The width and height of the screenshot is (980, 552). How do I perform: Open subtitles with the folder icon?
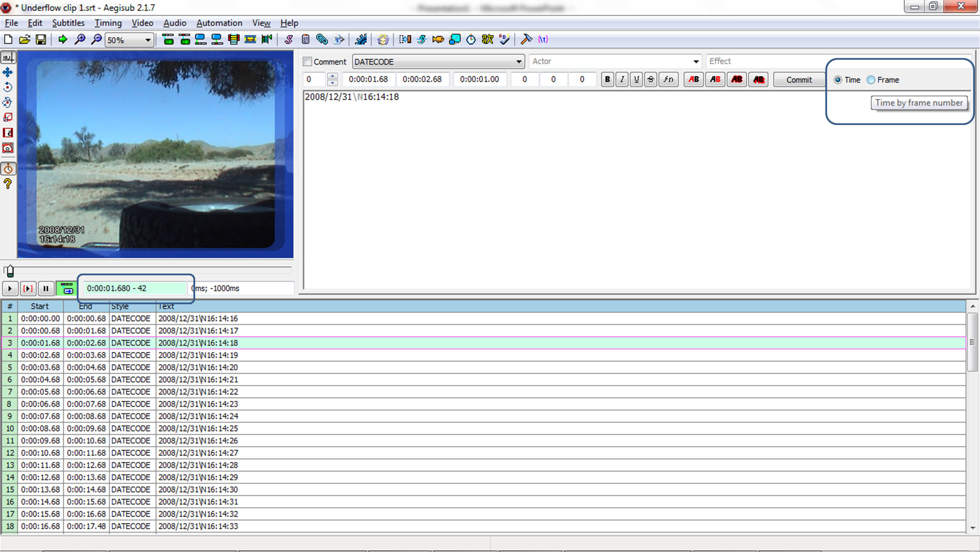pos(24,40)
